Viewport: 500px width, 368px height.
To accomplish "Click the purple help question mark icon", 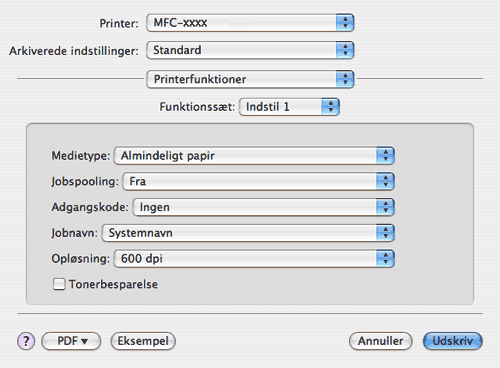I will [26, 341].
